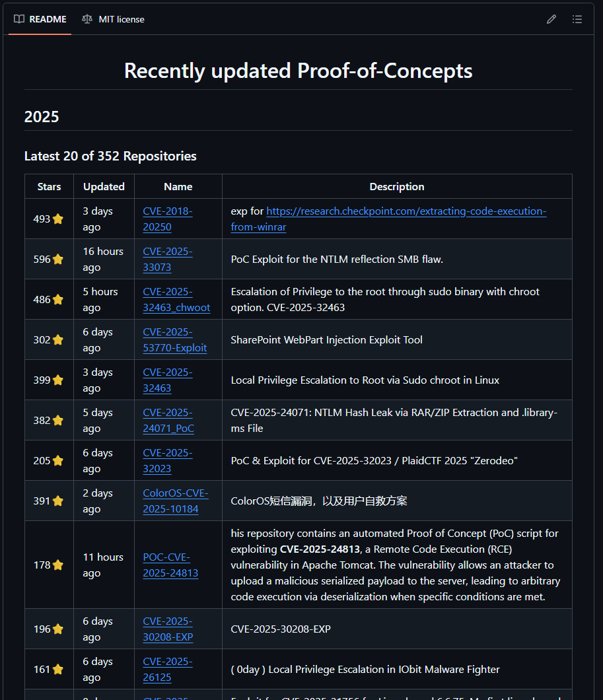Click the star icon next to 596
Viewport: 603px width, 700px height.
(x=58, y=260)
